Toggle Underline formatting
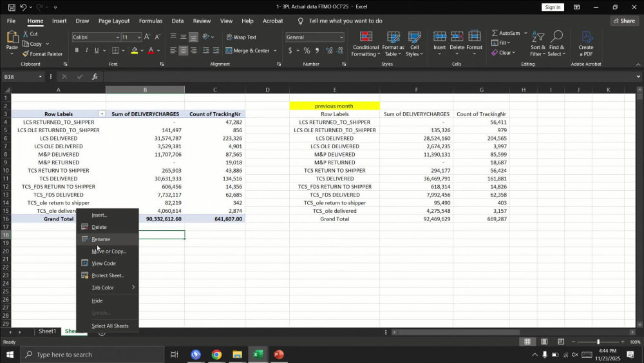644x363 pixels. coord(97,50)
